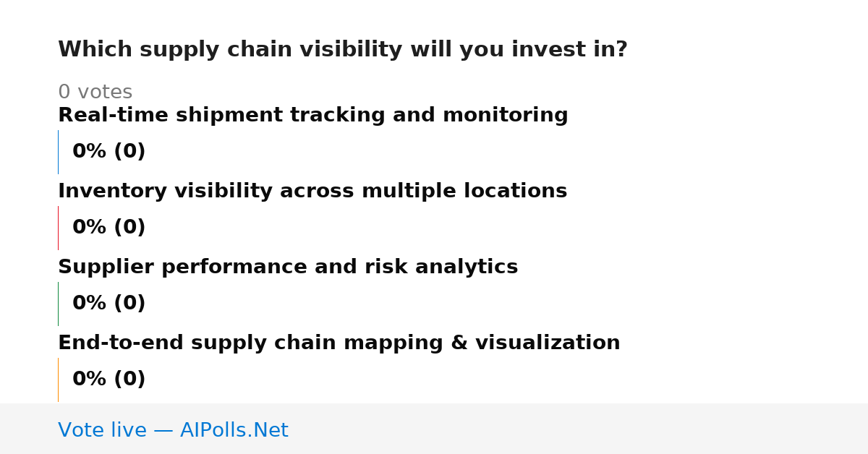Click the poll question heading

coord(343,50)
